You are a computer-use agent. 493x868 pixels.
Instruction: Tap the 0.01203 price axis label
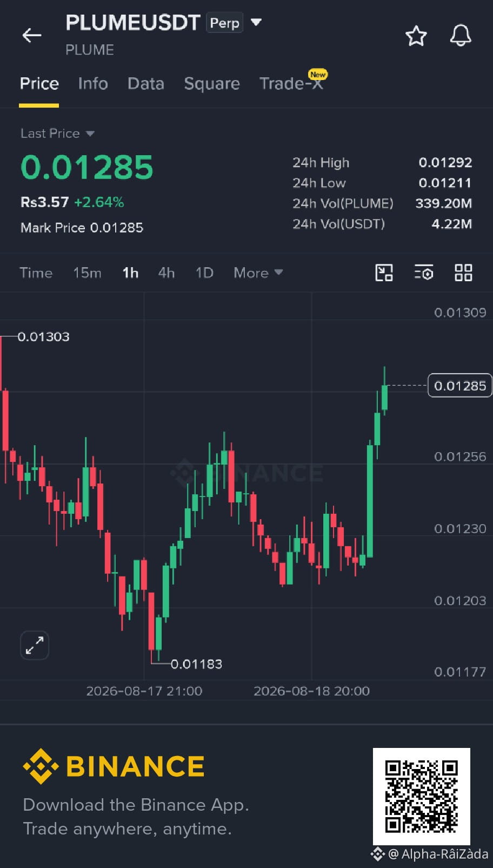pyautogui.click(x=460, y=600)
